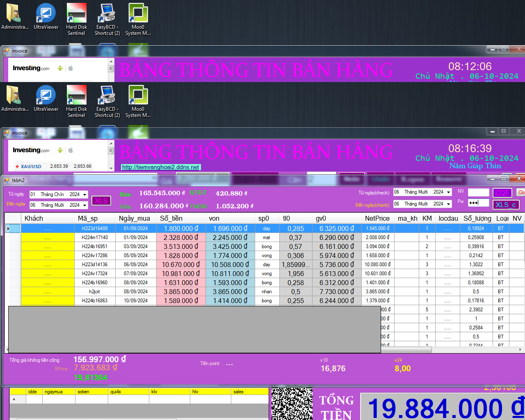Click the red down arrow beside XAU/USD

tap(17, 167)
